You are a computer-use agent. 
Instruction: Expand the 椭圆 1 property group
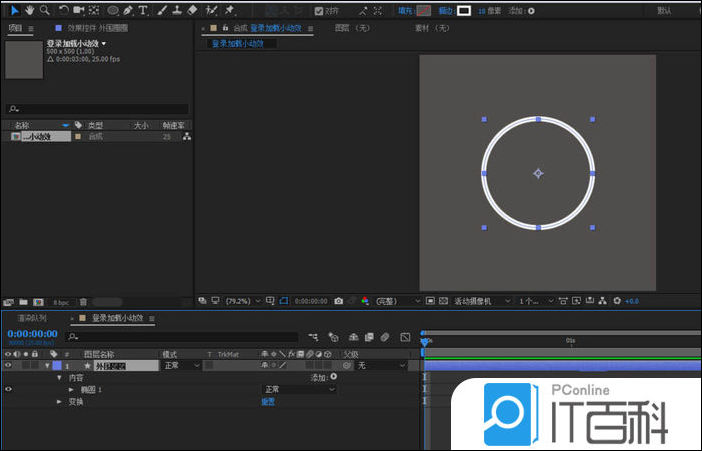click(x=71, y=389)
